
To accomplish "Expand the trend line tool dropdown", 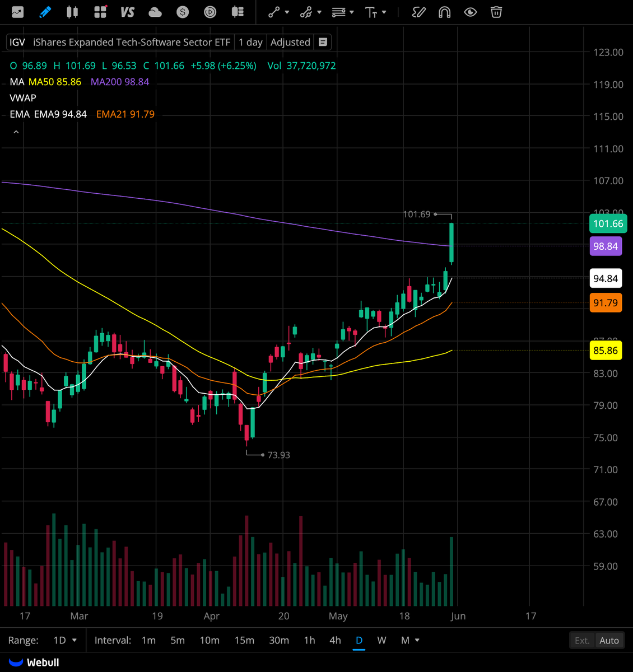I will pyautogui.click(x=287, y=12).
